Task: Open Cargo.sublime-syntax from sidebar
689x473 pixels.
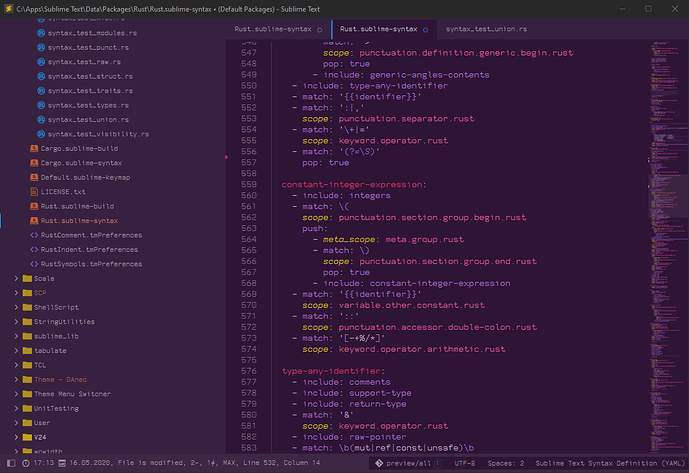Action: (x=81, y=163)
